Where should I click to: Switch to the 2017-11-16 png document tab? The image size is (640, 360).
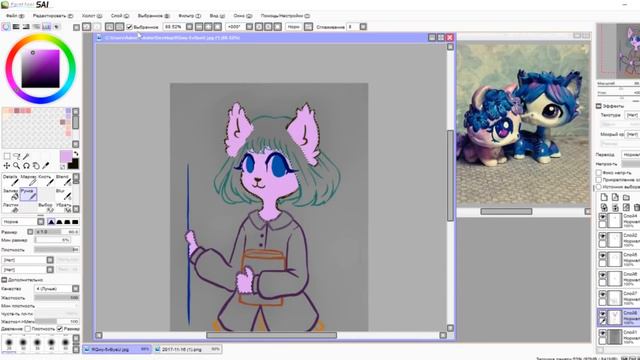pyautogui.click(x=188, y=349)
